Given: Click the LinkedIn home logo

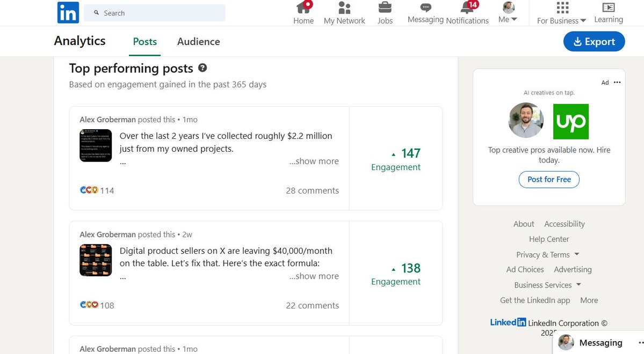Looking at the screenshot, I should (68, 12).
